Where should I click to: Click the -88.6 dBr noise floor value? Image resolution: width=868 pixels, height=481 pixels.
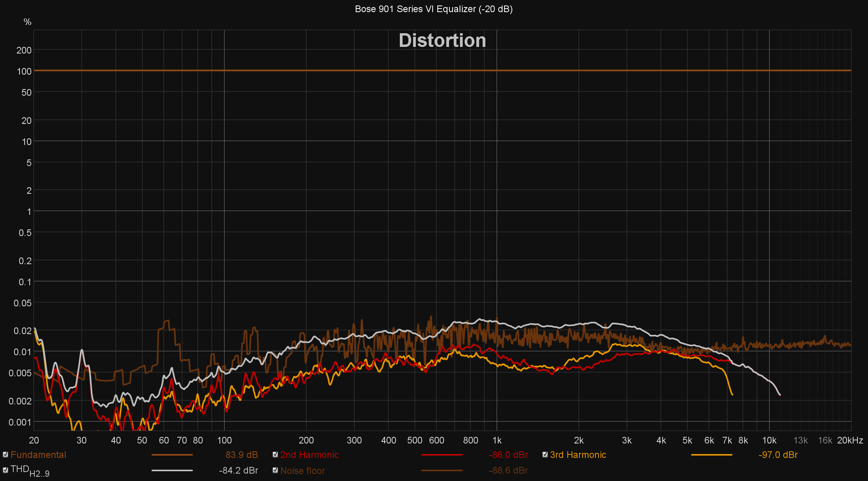tap(508, 470)
